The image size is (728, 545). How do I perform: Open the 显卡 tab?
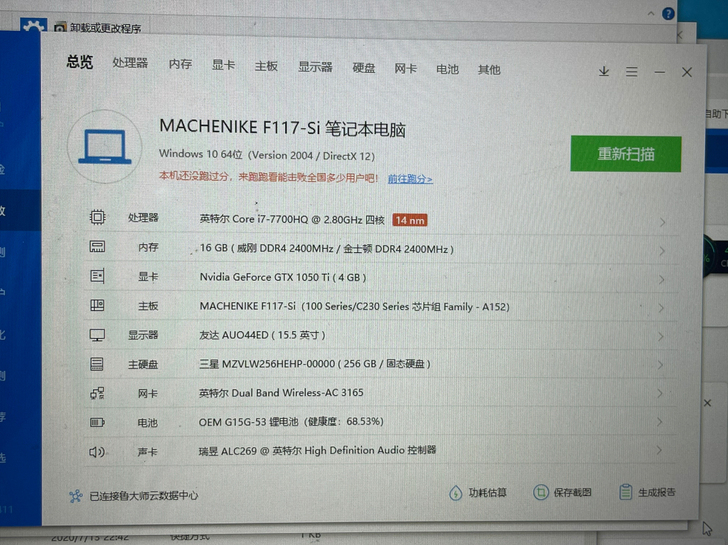(x=223, y=65)
